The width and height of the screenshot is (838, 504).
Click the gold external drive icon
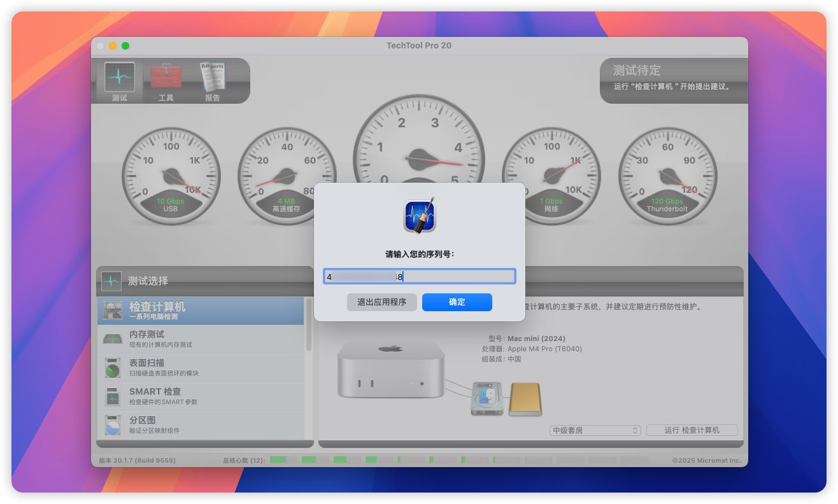[525, 400]
